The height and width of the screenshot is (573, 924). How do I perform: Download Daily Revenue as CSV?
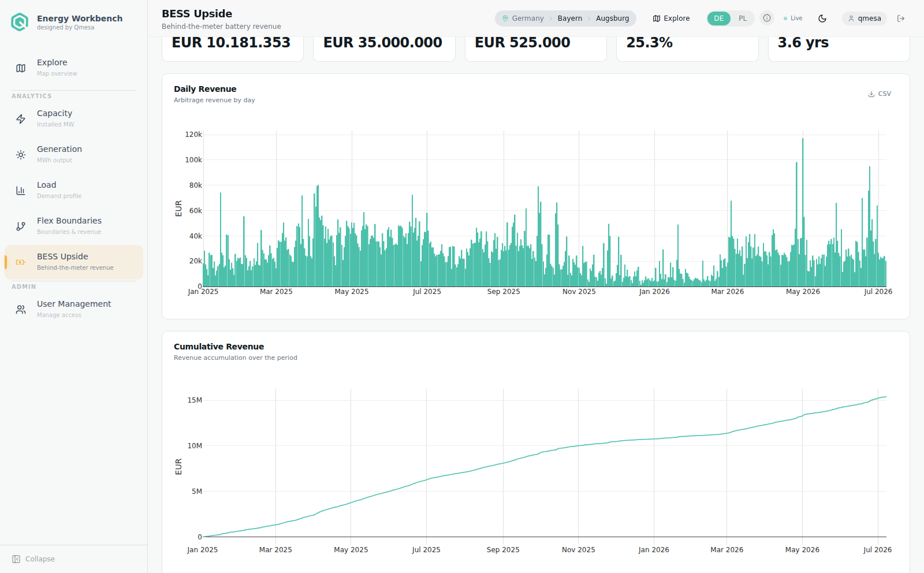(880, 94)
